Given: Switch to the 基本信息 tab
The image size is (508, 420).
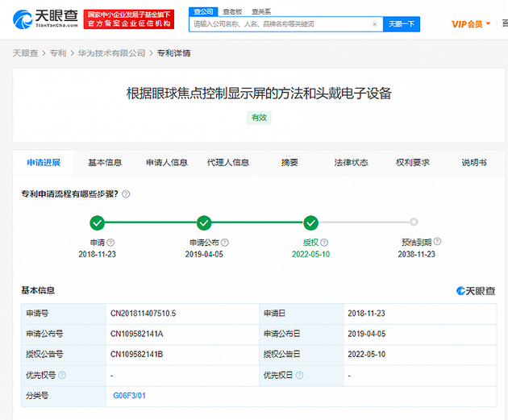Looking at the screenshot, I should (105, 163).
